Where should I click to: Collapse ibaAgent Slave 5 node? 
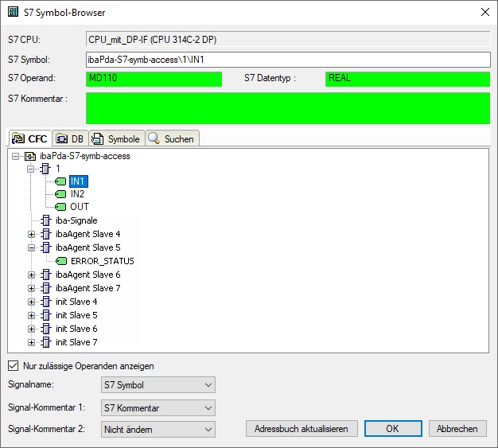point(31,247)
